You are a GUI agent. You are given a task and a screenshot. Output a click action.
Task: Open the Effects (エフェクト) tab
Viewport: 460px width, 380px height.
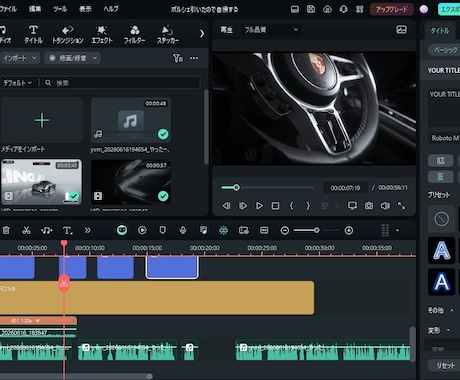(x=102, y=35)
